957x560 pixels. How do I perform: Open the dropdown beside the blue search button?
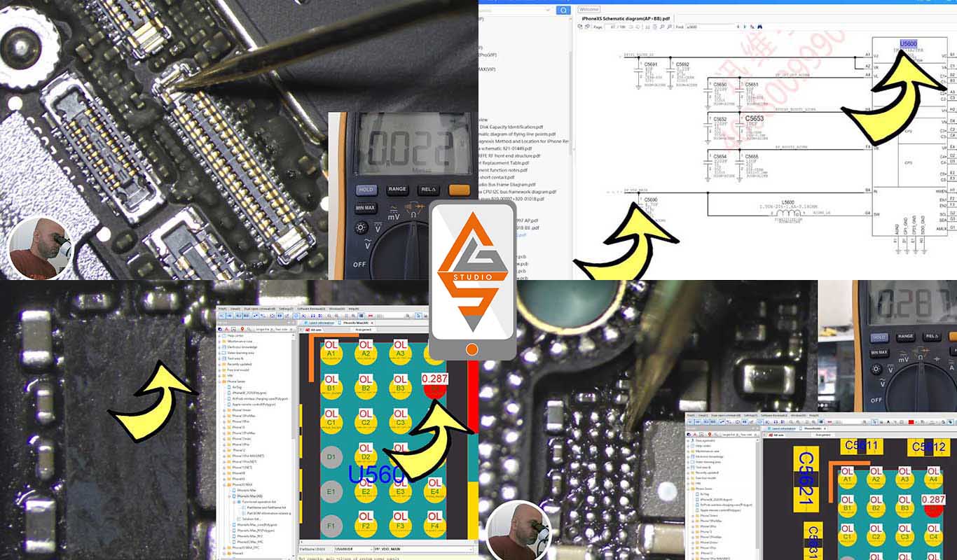(x=548, y=10)
